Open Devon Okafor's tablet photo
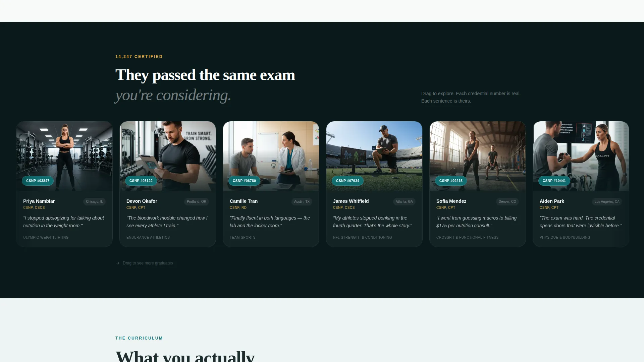 coord(168,156)
